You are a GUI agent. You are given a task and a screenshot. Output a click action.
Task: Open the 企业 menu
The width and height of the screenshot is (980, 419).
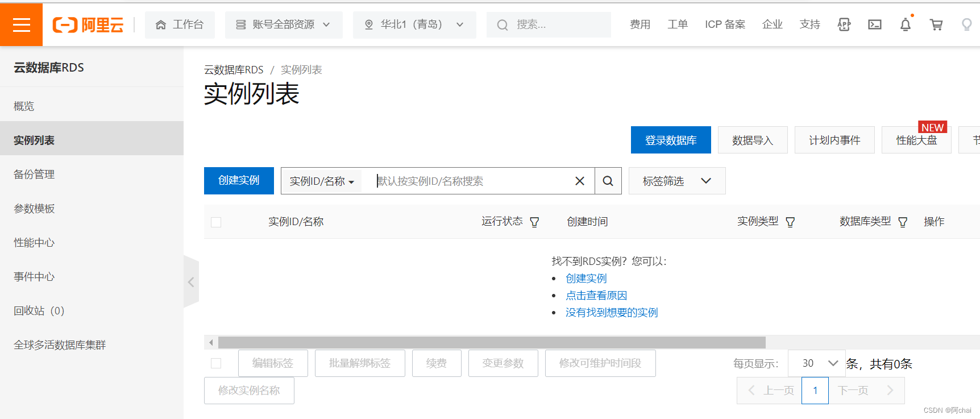click(x=773, y=24)
